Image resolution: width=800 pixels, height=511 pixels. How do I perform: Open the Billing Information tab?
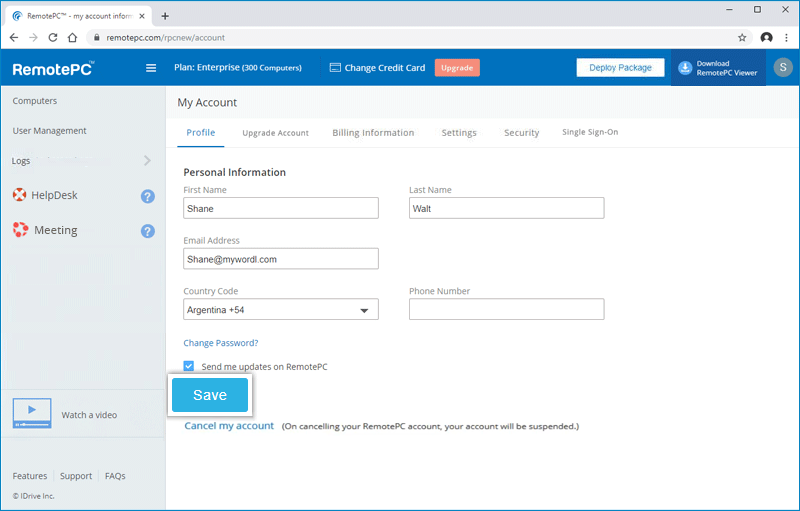(x=373, y=133)
